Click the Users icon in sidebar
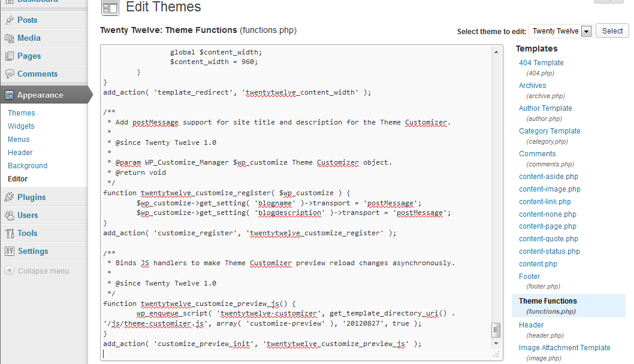634x364 pixels. 10,215
